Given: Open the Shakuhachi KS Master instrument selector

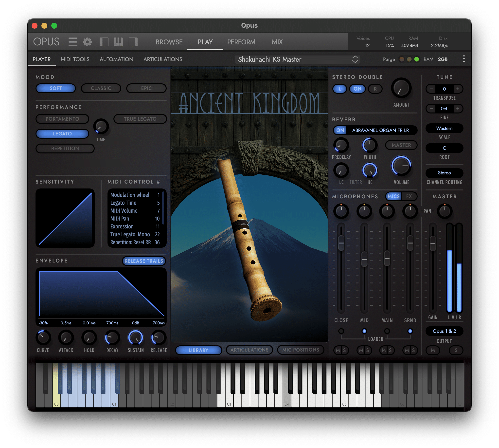Looking at the screenshot, I should pyautogui.click(x=298, y=59).
